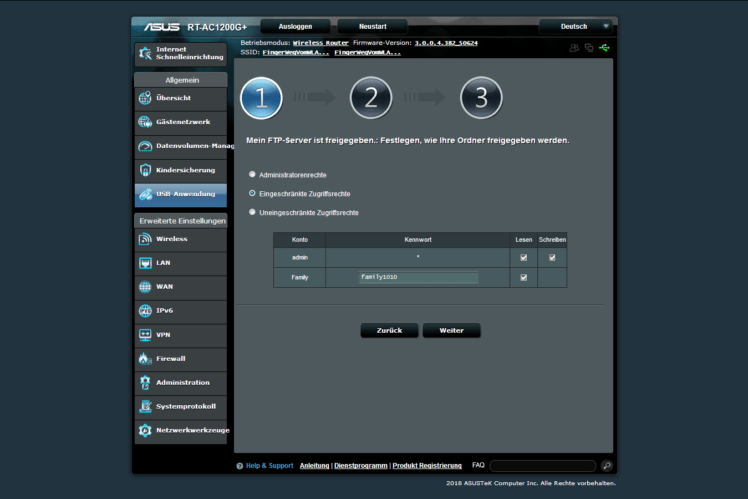Click the USB-Anwendung icon

(x=145, y=194)
